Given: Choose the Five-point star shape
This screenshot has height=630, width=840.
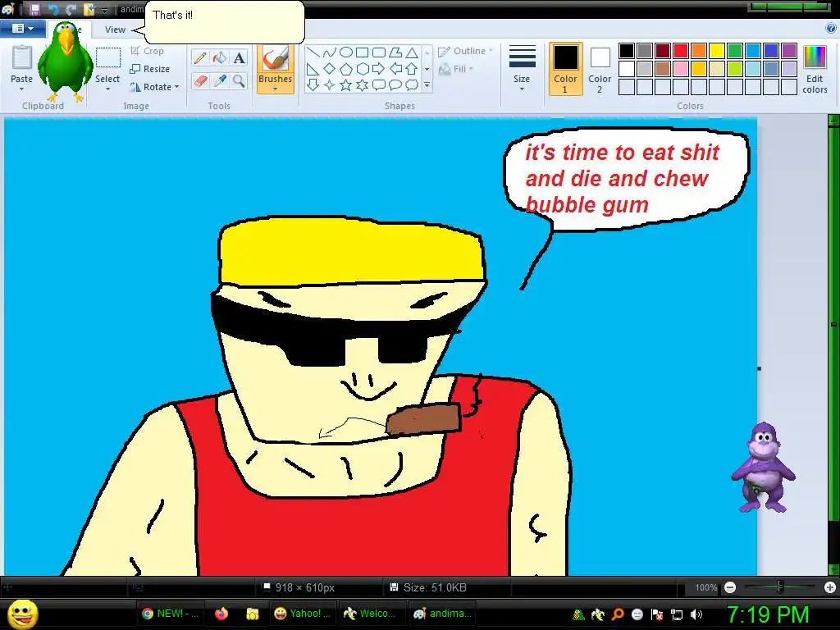Looking at the screenshot, I should (x=346, y=84).
